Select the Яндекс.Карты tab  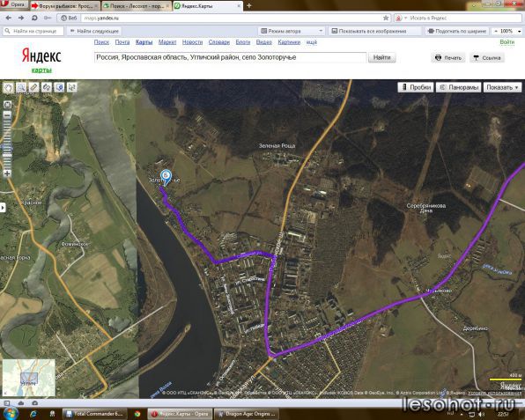tap(208, 5)
